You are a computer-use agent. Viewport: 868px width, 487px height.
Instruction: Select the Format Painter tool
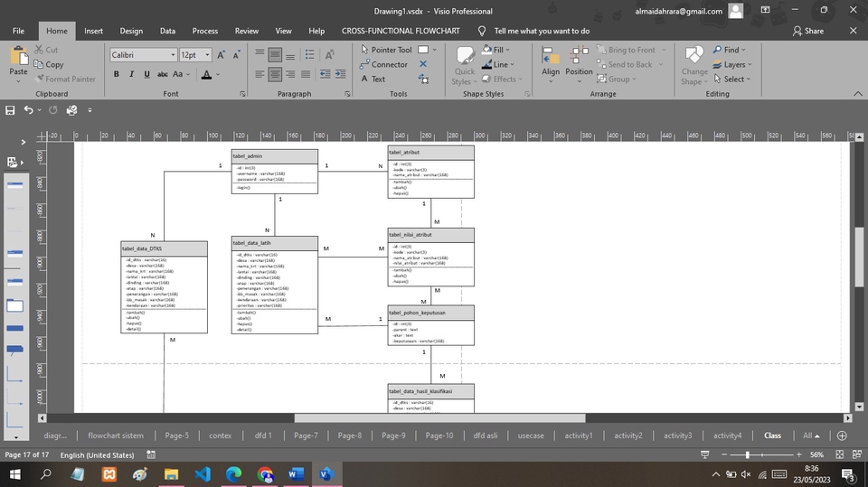click(64, 80)
